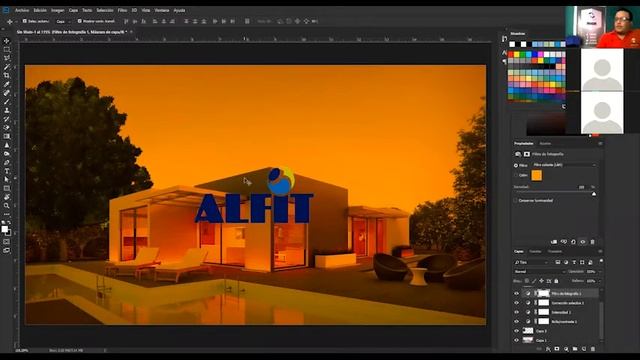Open the layer filter Tipo dropdown

(x=531, y=262)
